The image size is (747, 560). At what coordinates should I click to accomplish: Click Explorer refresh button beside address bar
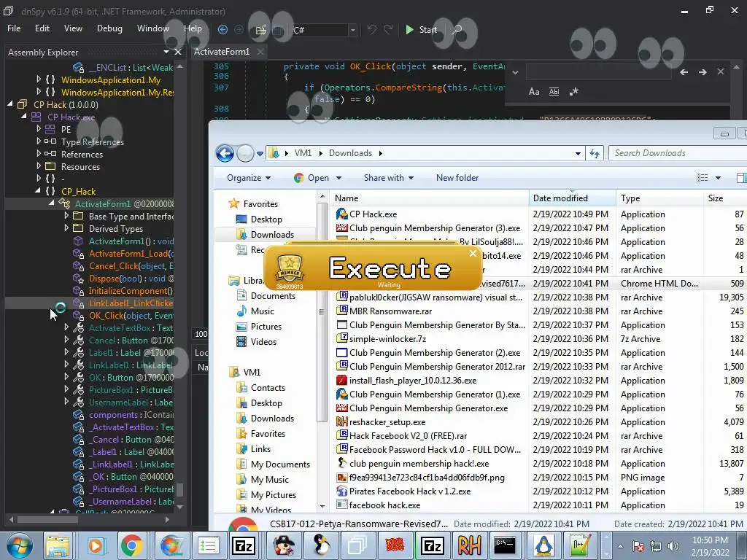point(594,153)
